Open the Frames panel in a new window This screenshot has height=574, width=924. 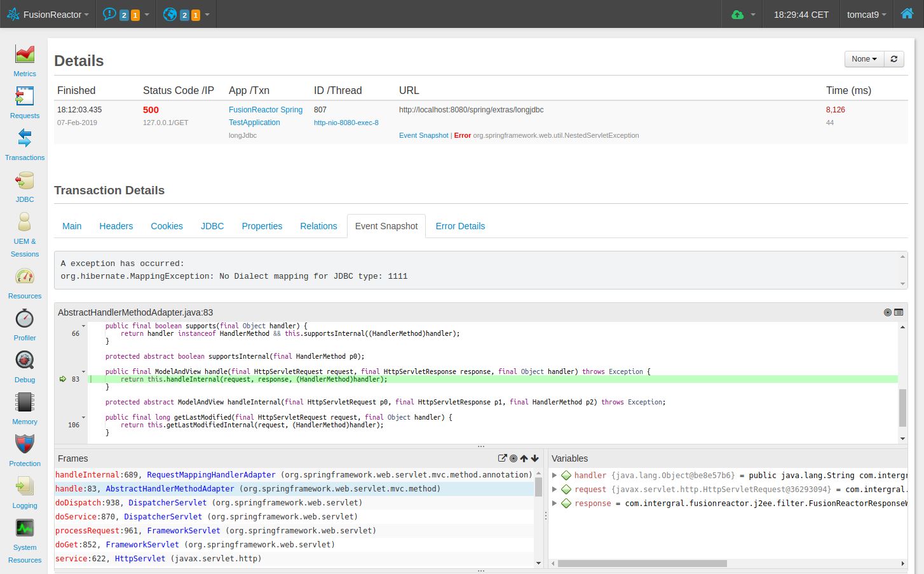502,458
